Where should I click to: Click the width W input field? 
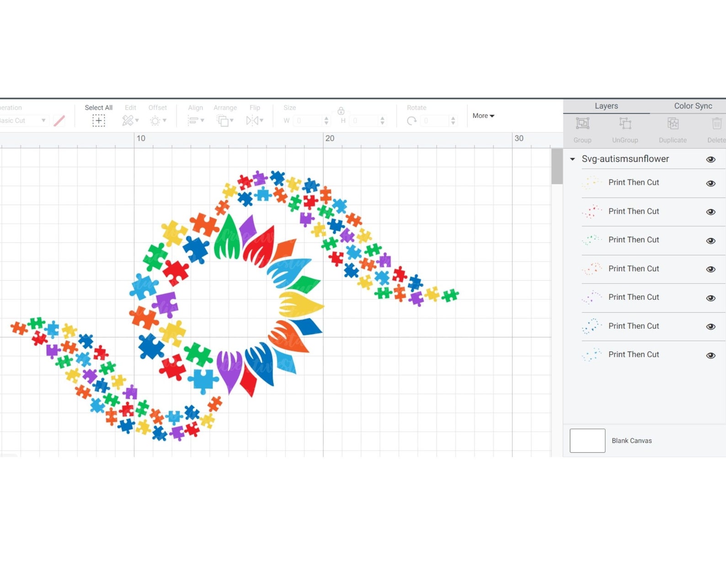(309, 121)
